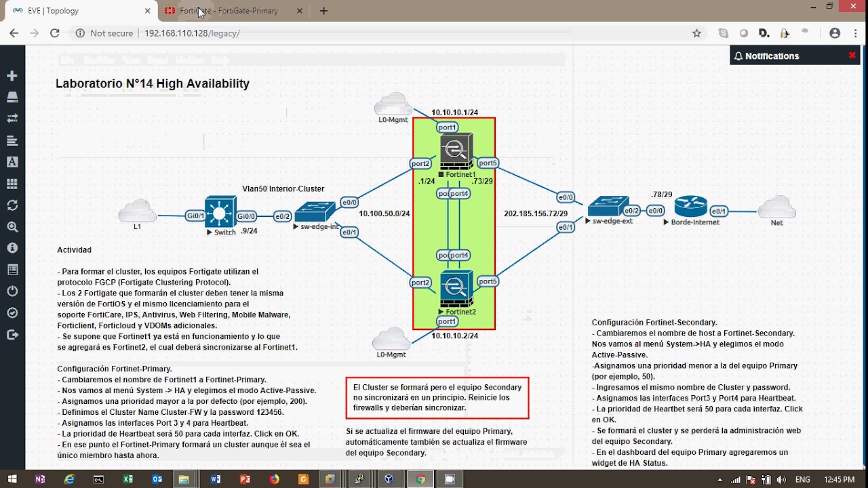This screenshot has height=488, width=868.
Task: Close the Notifications panel with red X
Action: click(x=852, y=56)
